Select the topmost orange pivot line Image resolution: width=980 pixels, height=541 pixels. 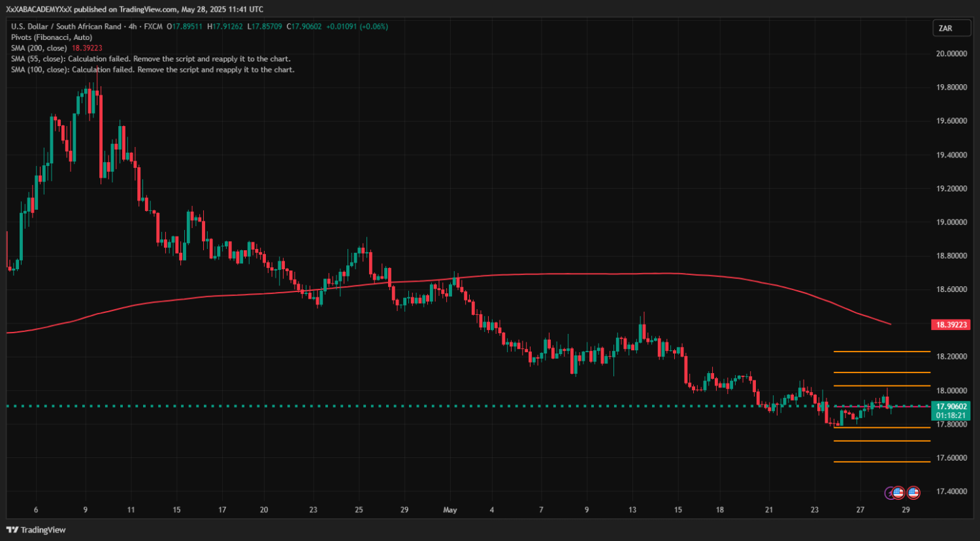pyautogui.click(x=881, y=352)
